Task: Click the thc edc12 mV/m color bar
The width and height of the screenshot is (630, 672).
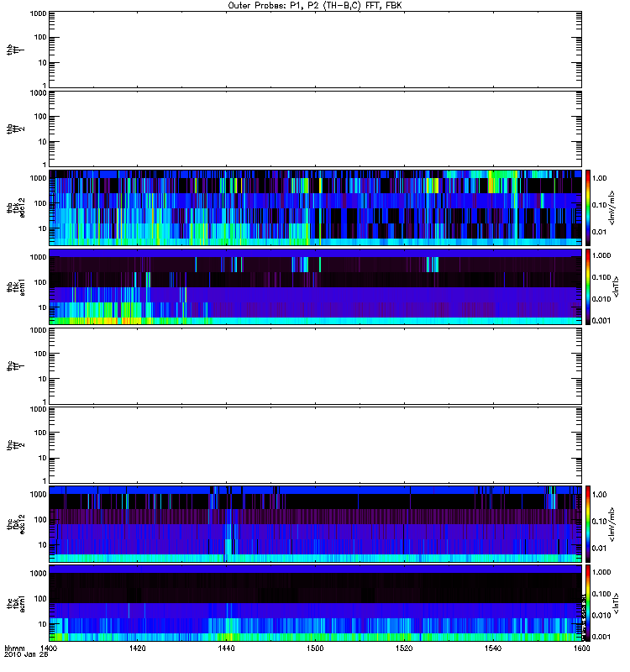Action: 588,524
